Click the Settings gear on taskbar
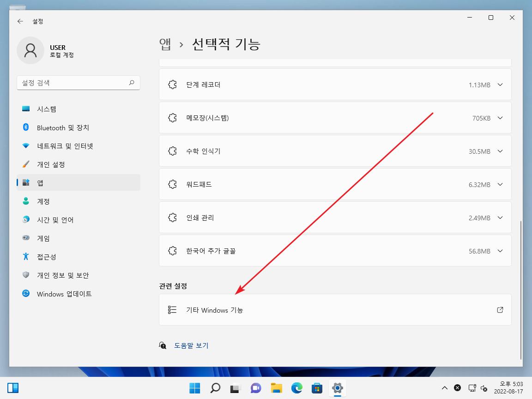 (x=337, y=388)
